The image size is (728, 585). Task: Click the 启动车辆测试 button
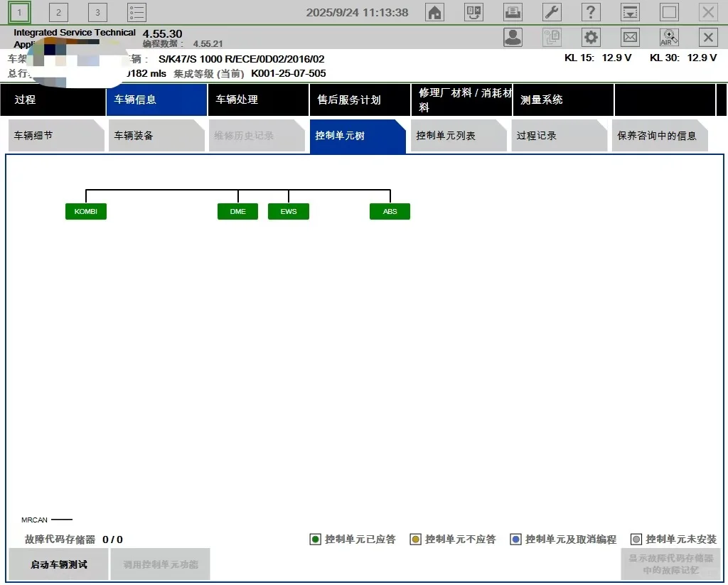[58, 564]
